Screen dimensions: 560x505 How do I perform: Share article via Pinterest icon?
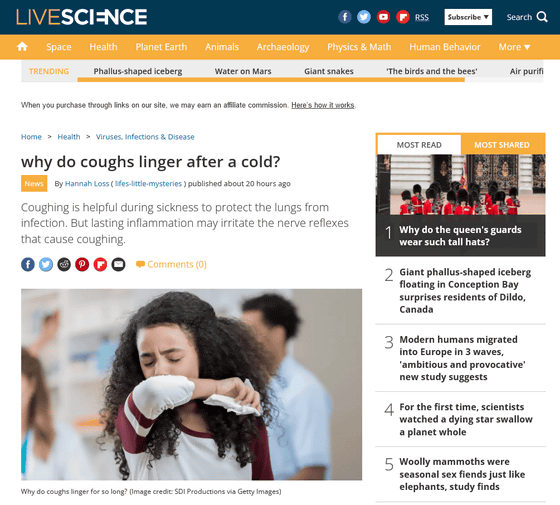click(x=82, y=264)
